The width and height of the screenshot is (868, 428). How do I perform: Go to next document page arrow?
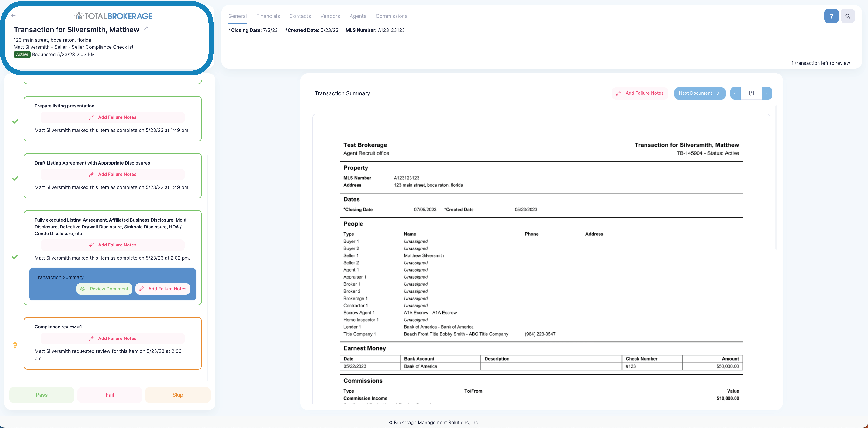click(x=766, y=93)
